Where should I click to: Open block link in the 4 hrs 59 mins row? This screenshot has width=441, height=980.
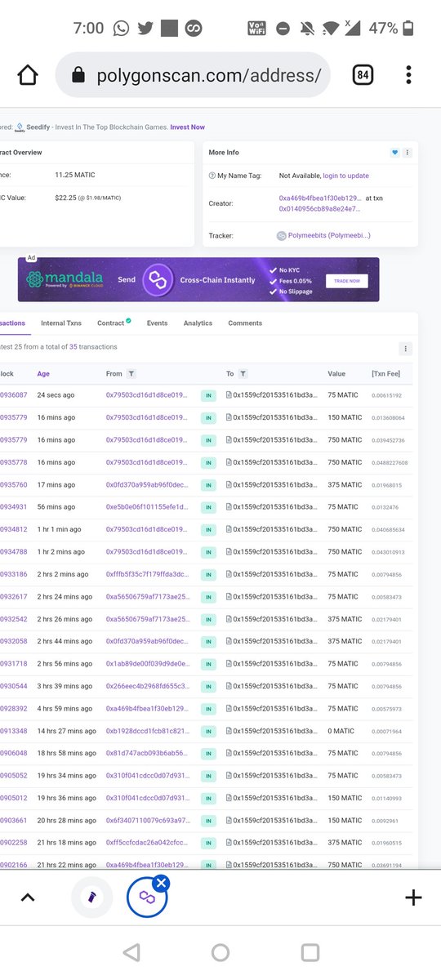pos(13,708)
